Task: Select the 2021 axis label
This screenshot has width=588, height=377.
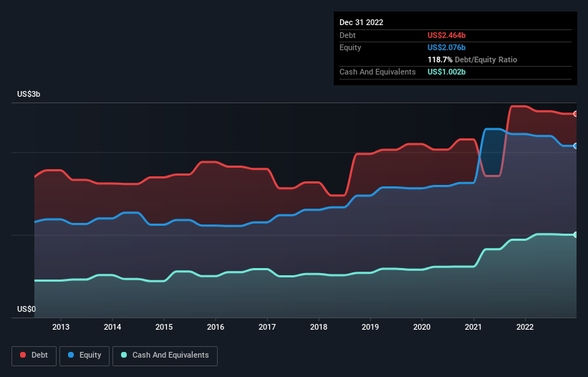Action: [x=473, y=327]
